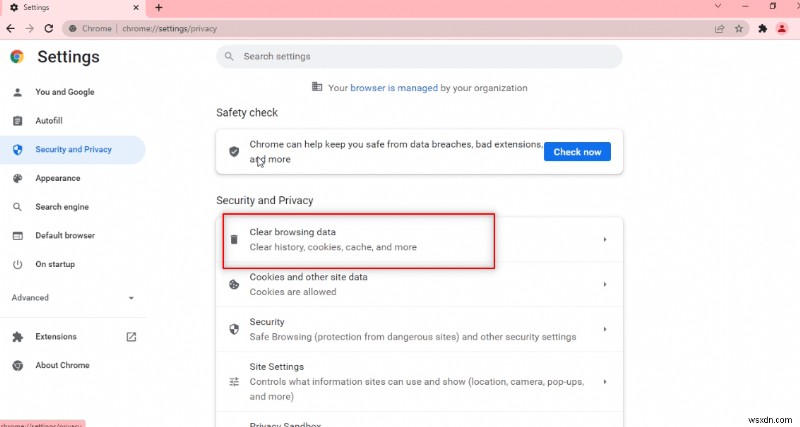Click the Autofill clipboard icon
The image size is (800, 427).
coord(17,121)
